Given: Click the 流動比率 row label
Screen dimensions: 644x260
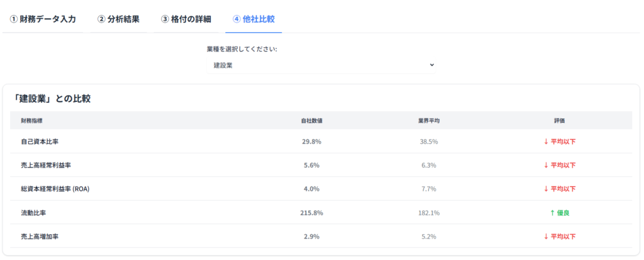Looking at the screenshot, I should pos(33,213).
